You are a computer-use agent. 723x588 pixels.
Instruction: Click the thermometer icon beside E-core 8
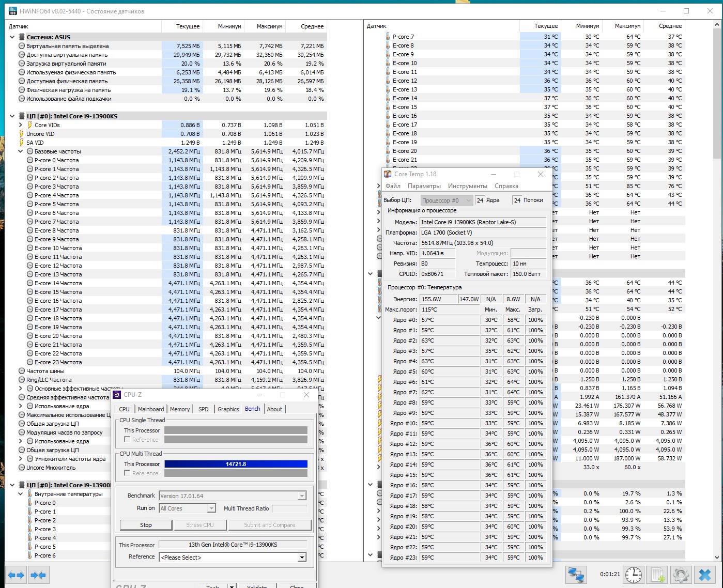[388, 45]
